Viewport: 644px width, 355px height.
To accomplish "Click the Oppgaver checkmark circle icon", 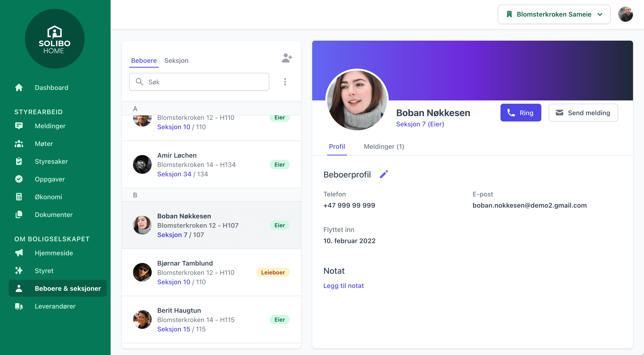I will tap(19, 179).
